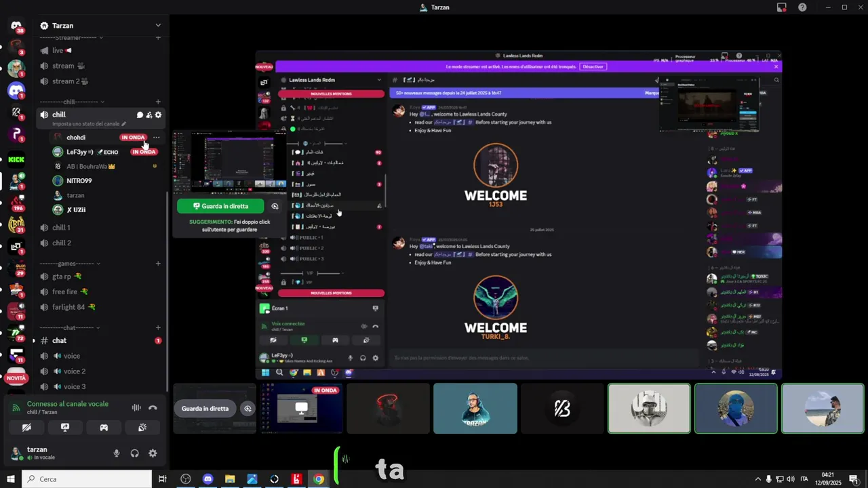The height and width of the screenshot is (488, 868).
Task: Open the purple P server icon
Action: [x=16, y=135]
